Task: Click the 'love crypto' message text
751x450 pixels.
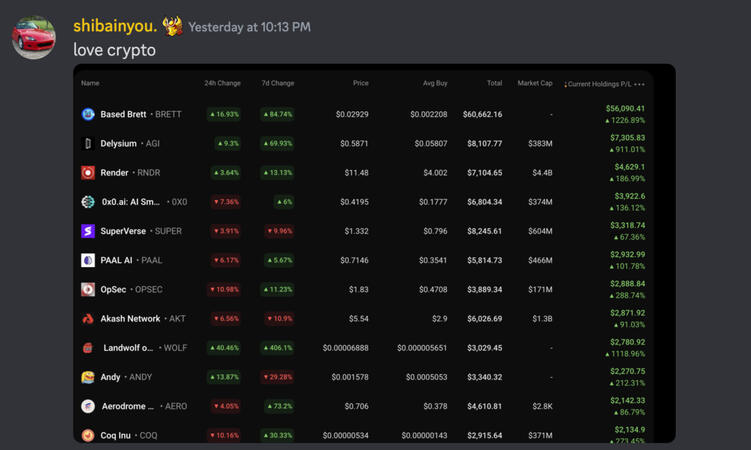Action: tap(114, 50)
